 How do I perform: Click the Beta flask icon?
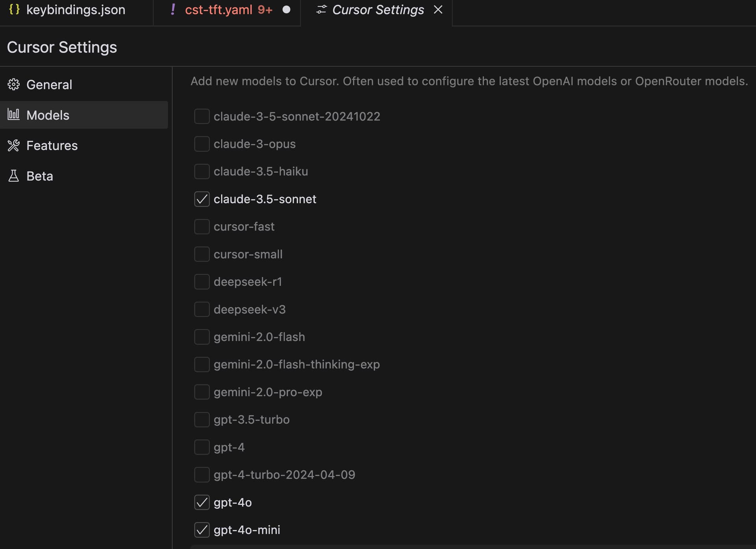[13, 176]
